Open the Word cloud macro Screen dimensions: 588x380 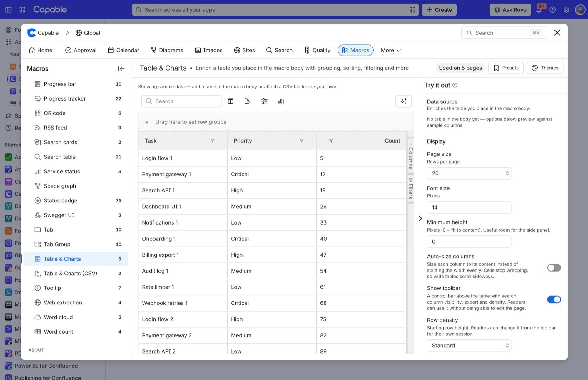tap(76, 317)
